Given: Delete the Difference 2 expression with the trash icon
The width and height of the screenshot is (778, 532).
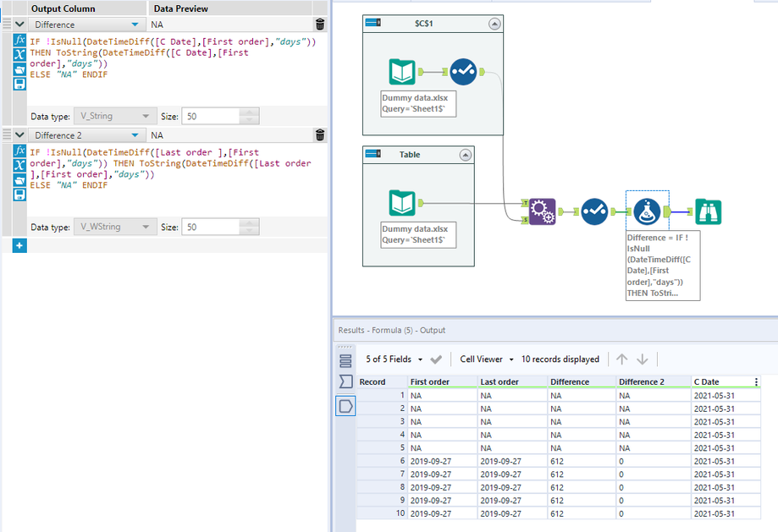Looking at the screenshot, I should click(319, 135).
